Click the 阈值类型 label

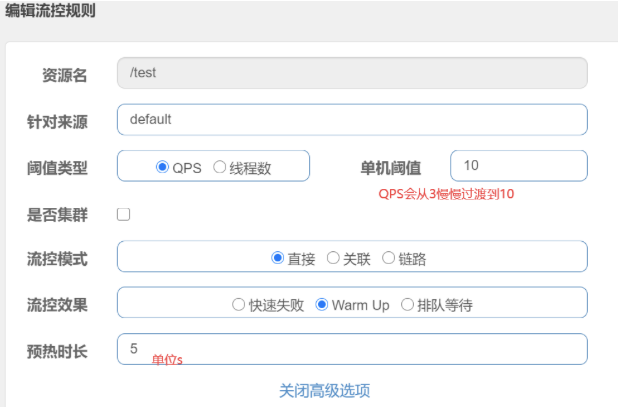57,168
